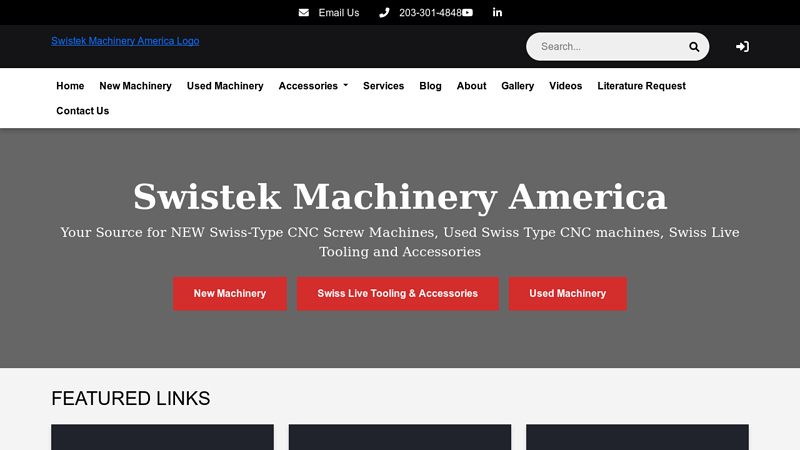Open the YouTube icon link
This screenshot has width=800, height=450.
point(467,13)
